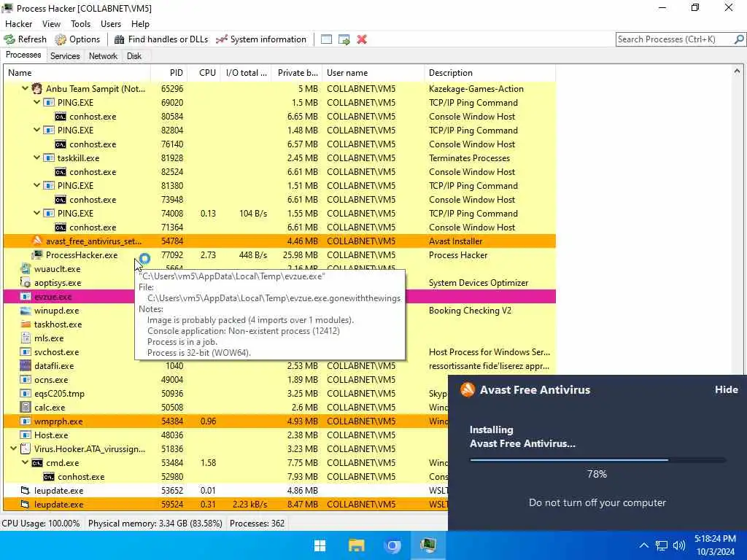This screenshot has height=560, width=747.
Task: Click the winupd.exe process icon
Action: tap(26, 311)
